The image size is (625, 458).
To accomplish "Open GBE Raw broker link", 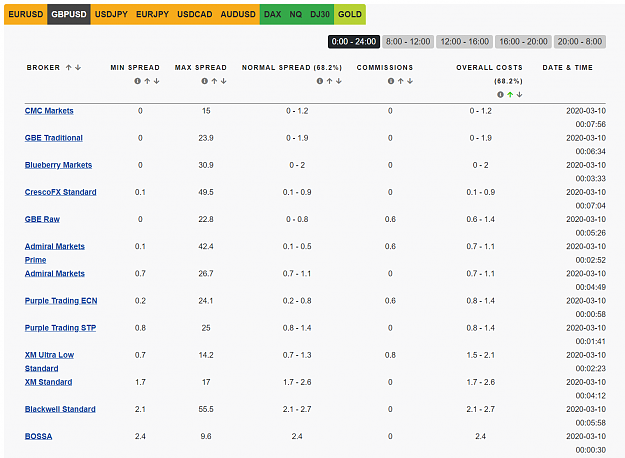I will [42, 219].
